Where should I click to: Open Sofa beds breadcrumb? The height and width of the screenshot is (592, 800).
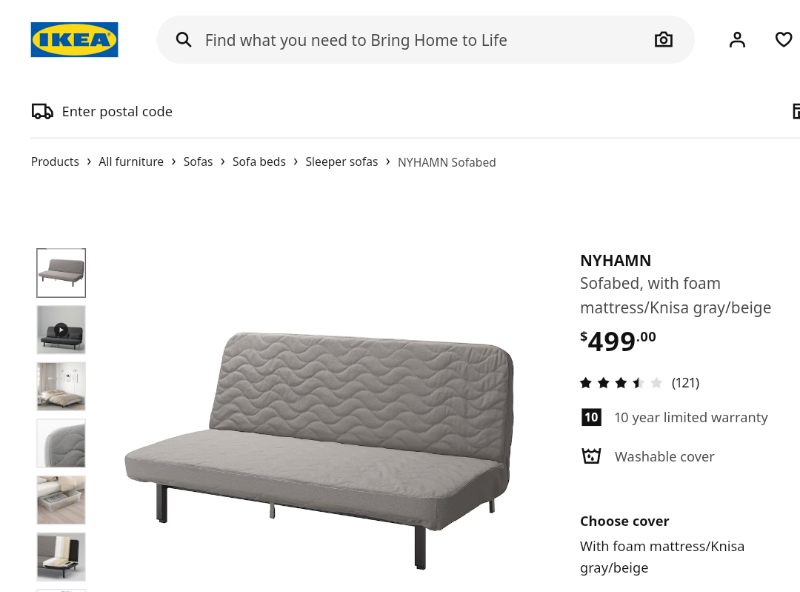[259, 162]
